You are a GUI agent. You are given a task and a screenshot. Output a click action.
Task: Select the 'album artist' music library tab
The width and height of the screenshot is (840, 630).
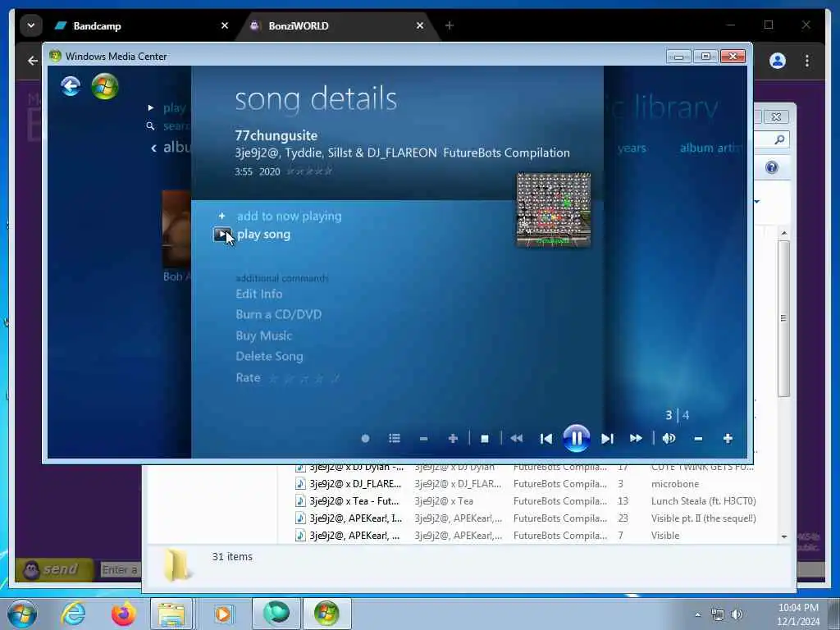tap(712, 148)
